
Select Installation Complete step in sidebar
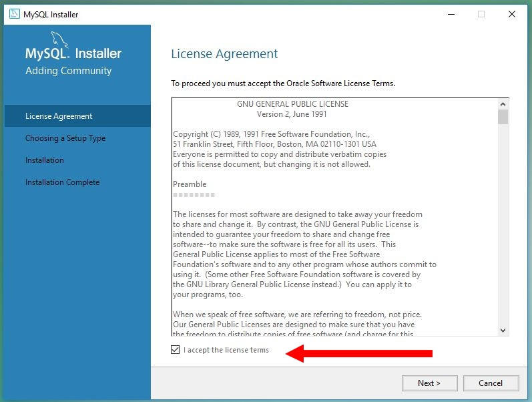[63, 182]
